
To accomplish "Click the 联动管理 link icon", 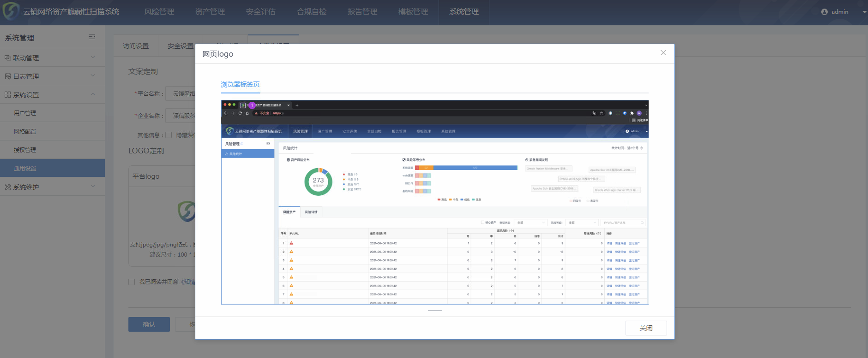I will coord(8,58).
